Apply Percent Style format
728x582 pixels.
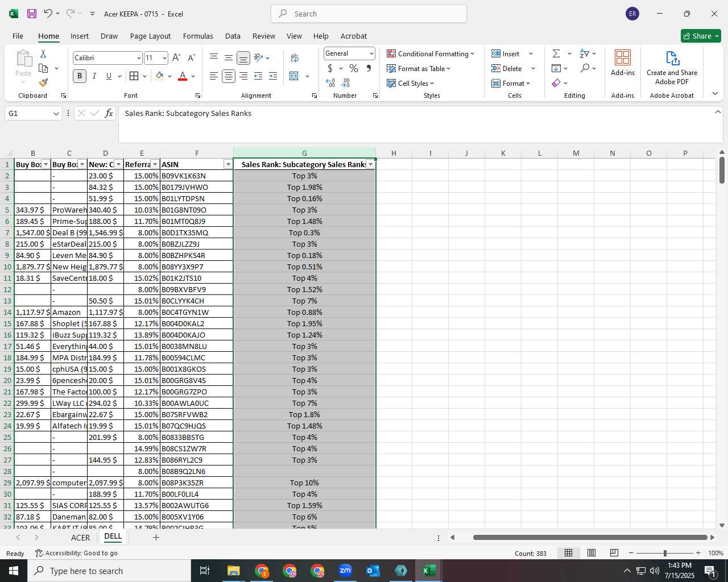[354, 68]
